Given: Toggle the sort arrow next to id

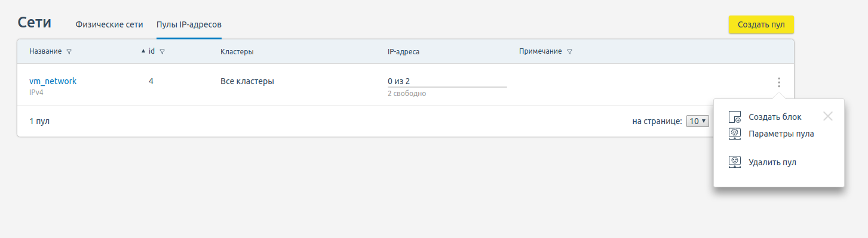Looking at the screenshot, I should (143, 51).
